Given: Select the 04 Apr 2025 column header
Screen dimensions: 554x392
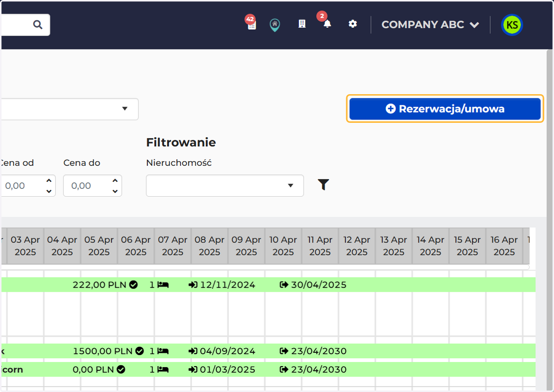Looking at the screenshot, I should tap(62, 246).
